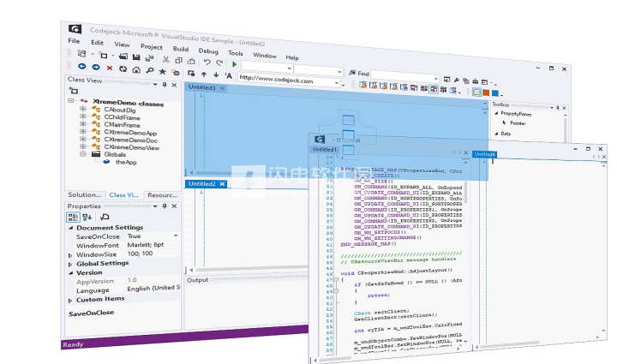Click the New Project icon in top toolbar
The image size is (617, 364).
[82, 53]
